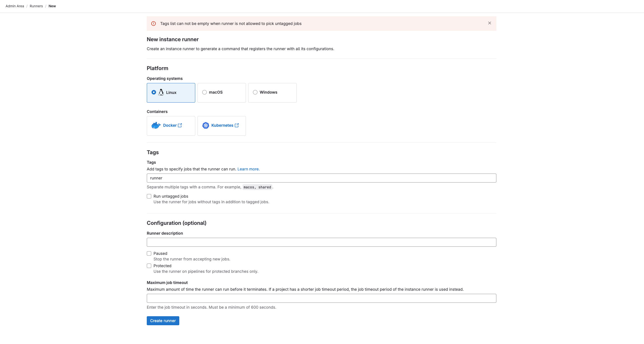
Task: Click the Runner description text field
Action: 321,242
